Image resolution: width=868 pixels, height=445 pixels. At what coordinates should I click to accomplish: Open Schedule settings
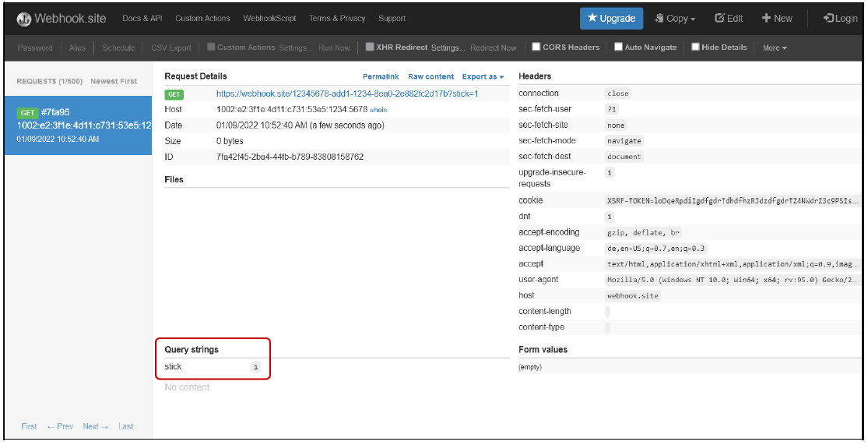click(118, 48)
